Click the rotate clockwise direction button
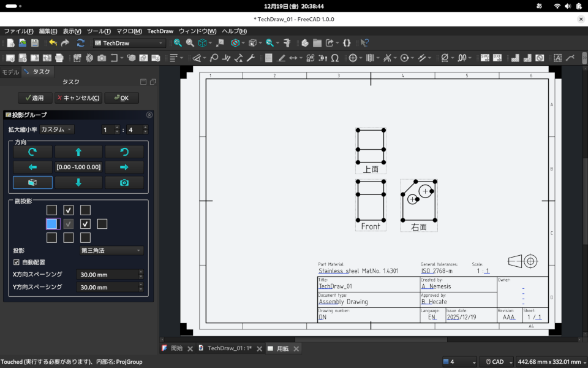 (x=32, y=151)
